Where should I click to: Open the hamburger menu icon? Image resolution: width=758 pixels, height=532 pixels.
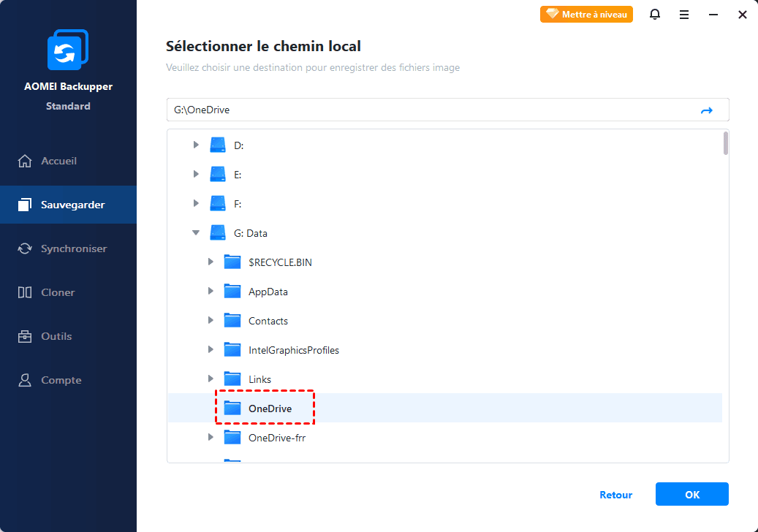tap(684, 15)
